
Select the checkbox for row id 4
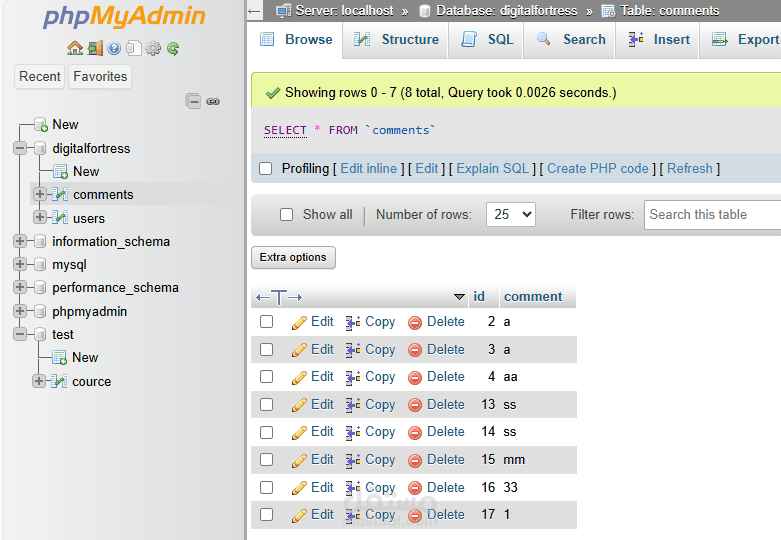pyautogui.click(x=266, y=376)
